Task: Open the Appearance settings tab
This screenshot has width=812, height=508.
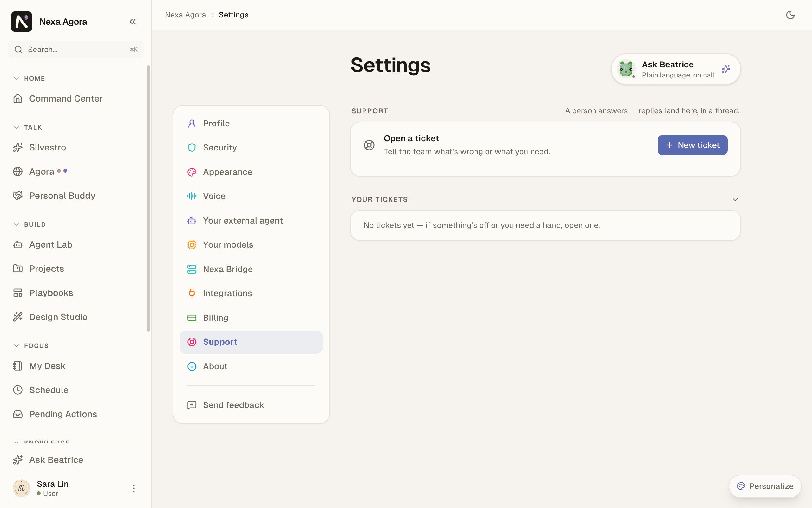Action: click(x=251, y=172)
